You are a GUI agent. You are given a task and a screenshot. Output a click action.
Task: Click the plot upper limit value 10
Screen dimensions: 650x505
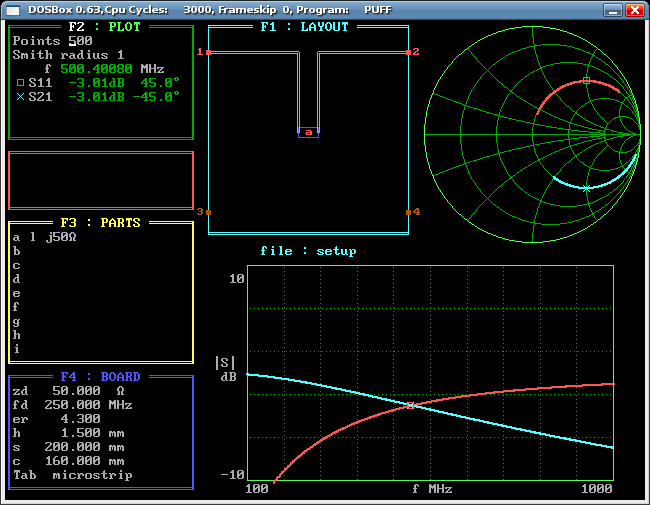(x=237, y=279)
